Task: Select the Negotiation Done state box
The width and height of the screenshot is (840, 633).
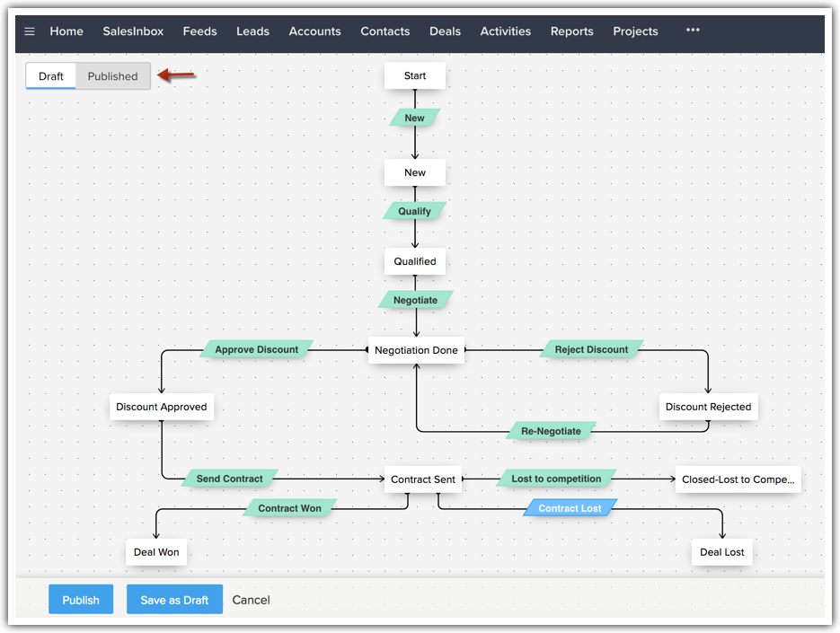Action: 416,350
